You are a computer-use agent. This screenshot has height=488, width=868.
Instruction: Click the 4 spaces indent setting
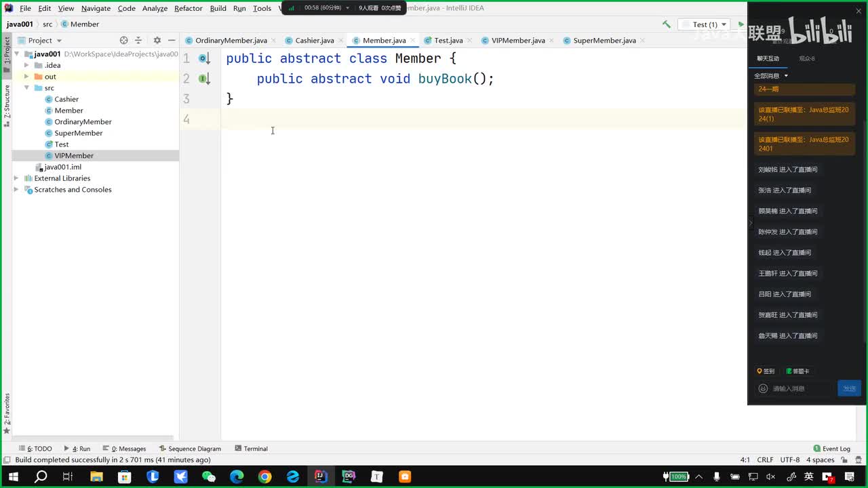820,460
